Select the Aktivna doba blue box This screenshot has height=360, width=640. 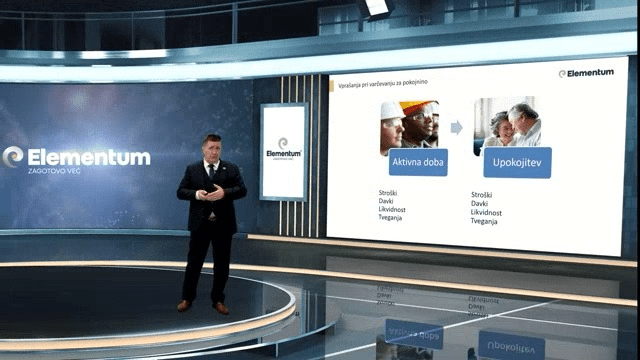pyautogui.click(x=418, y=162)
